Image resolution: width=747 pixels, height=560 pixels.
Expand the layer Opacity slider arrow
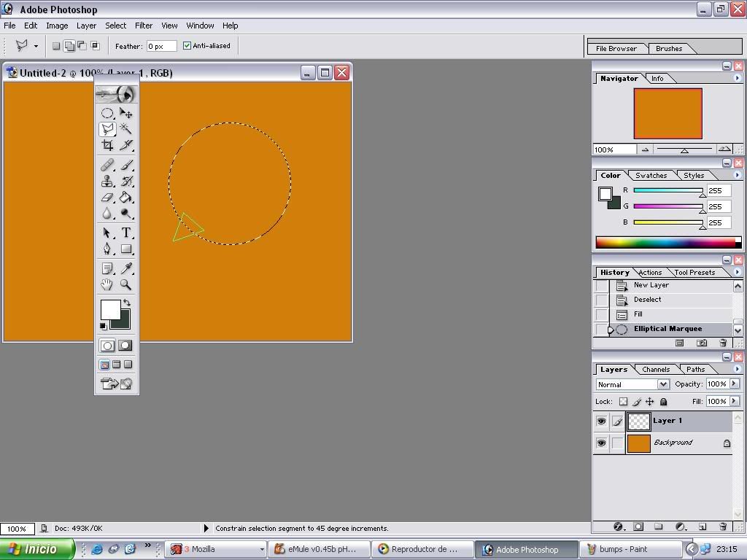pos(734,384)
